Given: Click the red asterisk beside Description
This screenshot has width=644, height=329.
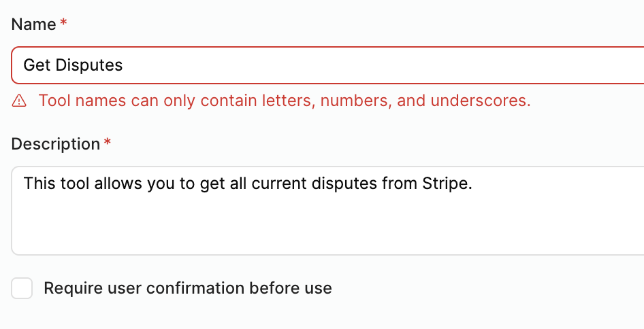Looking at the screenshot, I should [107, 143].
